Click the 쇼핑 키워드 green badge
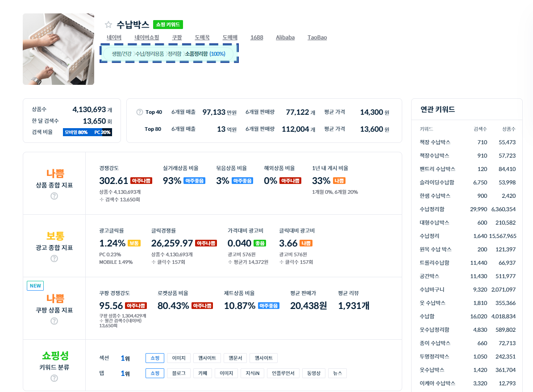The width and height of the screenshot is (533, 392). point(168,25)
